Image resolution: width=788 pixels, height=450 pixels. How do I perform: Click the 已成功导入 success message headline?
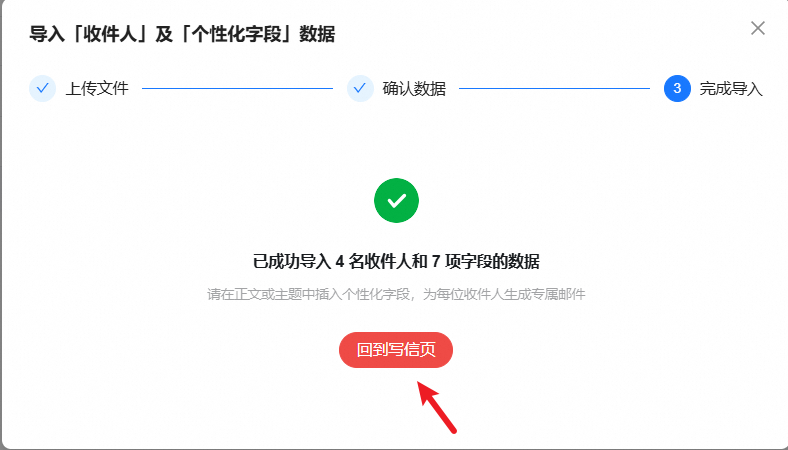click(396, 261)
